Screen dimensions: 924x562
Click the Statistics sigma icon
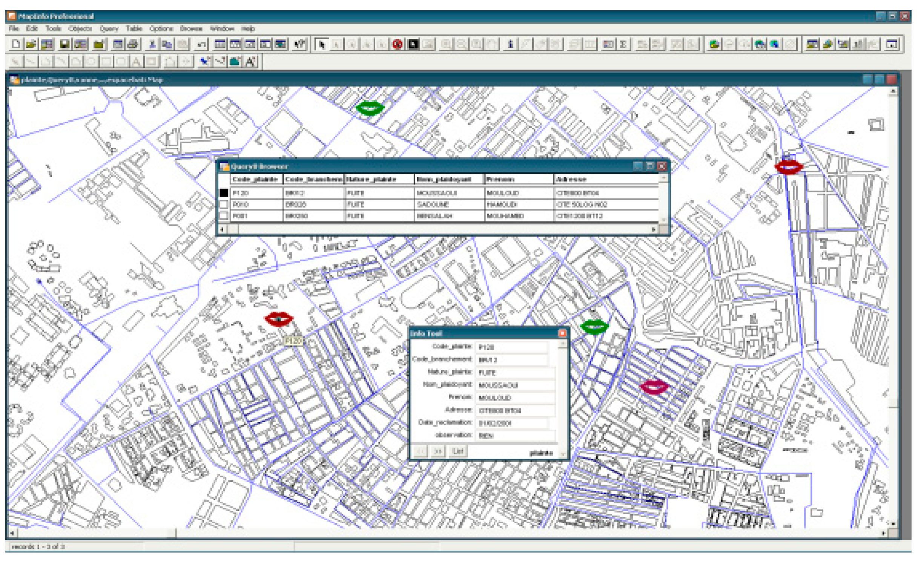623,44
